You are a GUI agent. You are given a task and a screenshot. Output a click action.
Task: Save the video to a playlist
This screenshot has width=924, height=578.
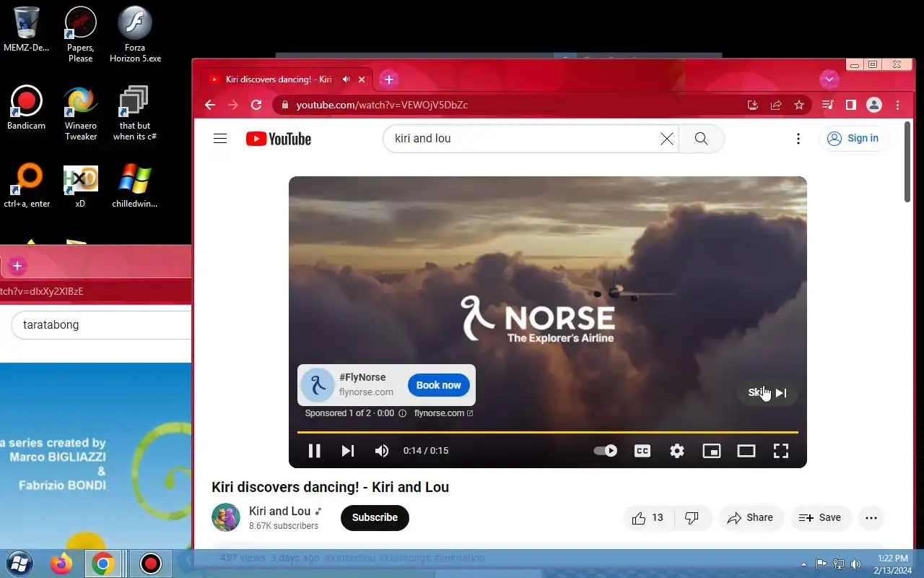820,517
